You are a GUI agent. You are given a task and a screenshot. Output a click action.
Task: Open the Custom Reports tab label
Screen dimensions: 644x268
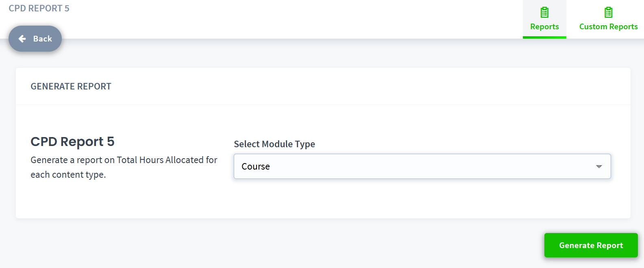608,27
